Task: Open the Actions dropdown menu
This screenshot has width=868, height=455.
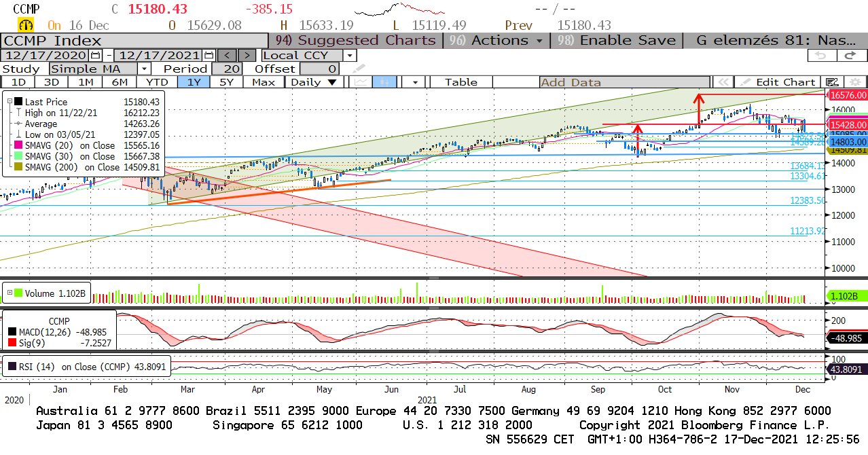Action: click(x=496, y=41)
